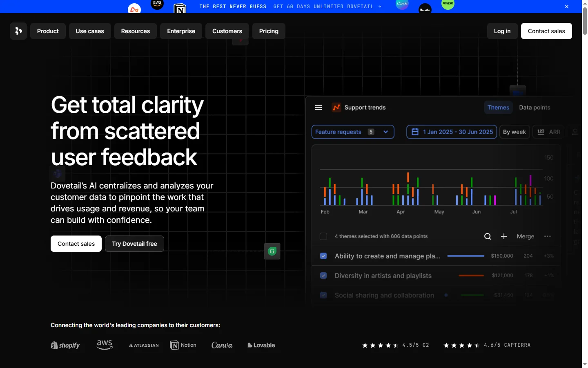The image size is (588, 368).
Task: Open the date range 1 Jan 2025 picker
Action: click(x=452, y=132)
